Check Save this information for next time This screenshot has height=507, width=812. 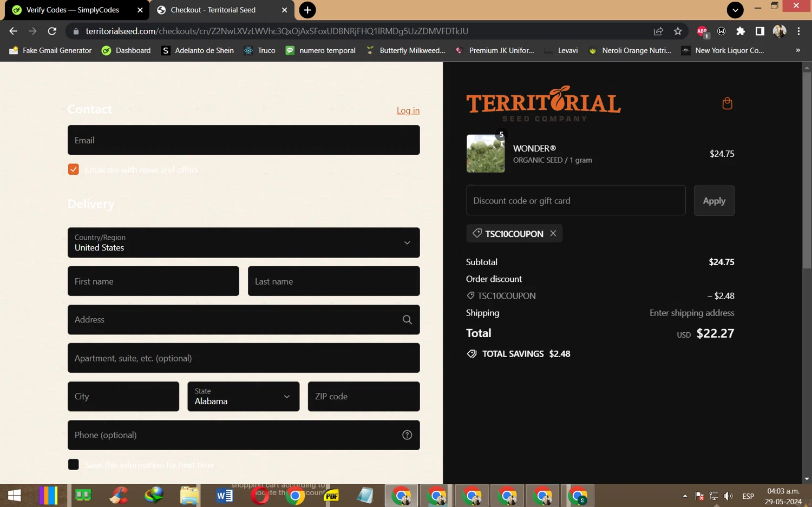click(74, 464)
